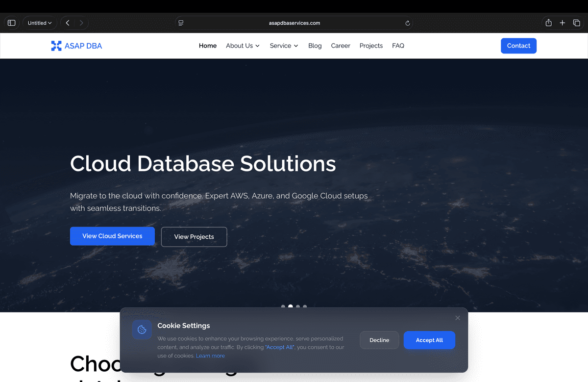Expand the About Us dropdown menu
Viewport: 588px width, 382px height.
click(243, 46)
